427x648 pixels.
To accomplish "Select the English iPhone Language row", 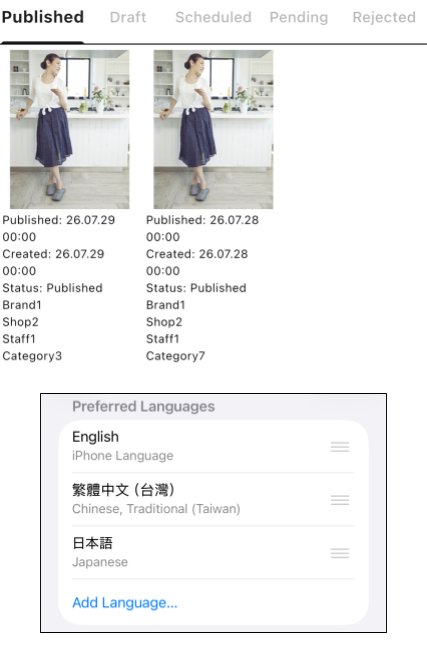I will click(x=213, y=446).
